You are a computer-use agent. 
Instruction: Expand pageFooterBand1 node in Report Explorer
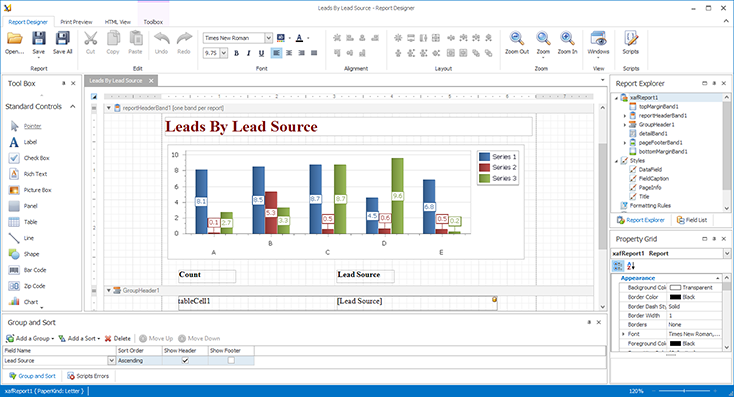click(x=624, y=143)
